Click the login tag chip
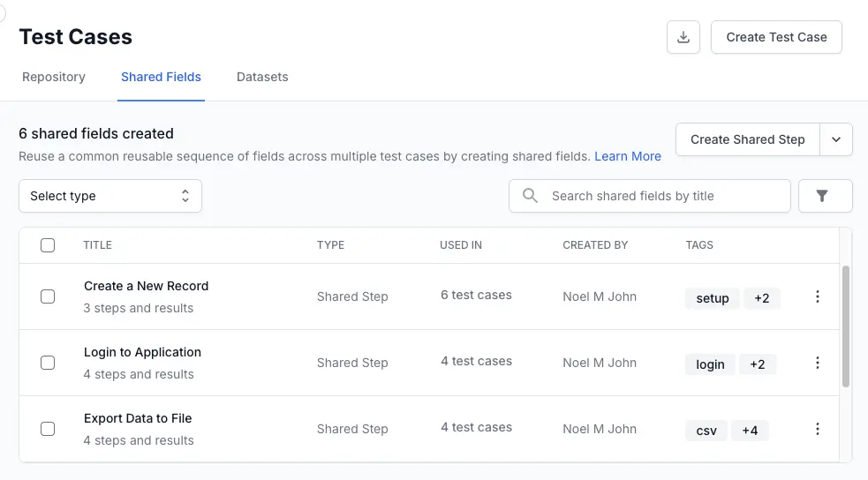The height and width of the screenshot is (480, 868). click(710, 364)
